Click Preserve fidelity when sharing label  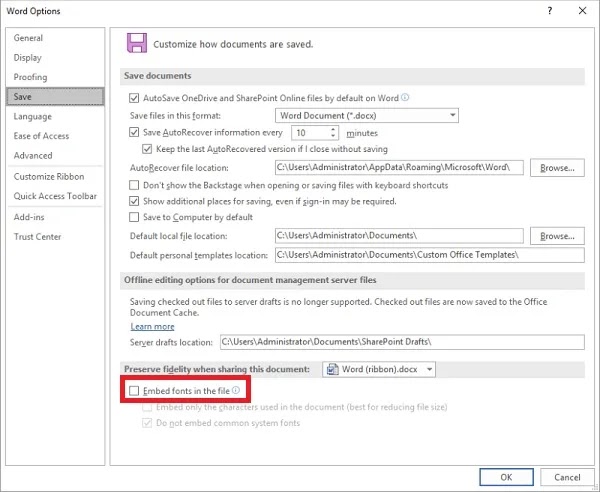[x=217, y=369]
